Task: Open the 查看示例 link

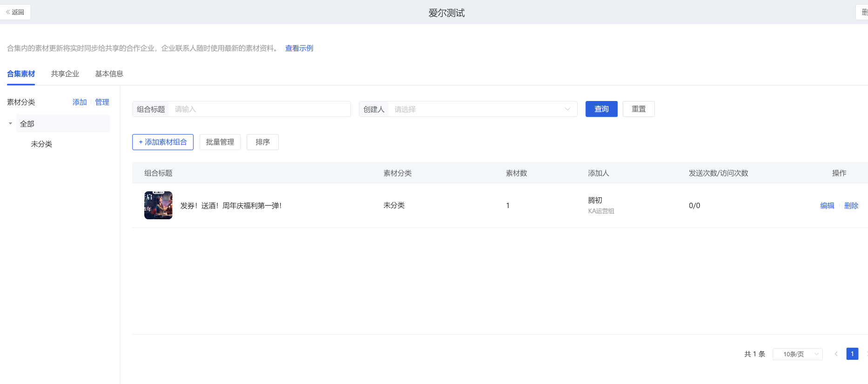Action: pos(299,48)
